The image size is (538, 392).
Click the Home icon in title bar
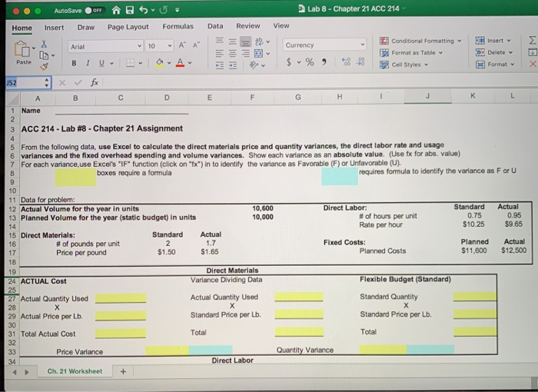[x=116, y=10]
